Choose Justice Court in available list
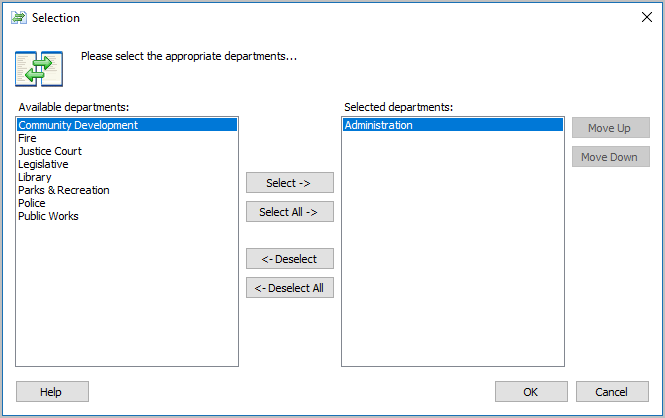 point(50,151)
